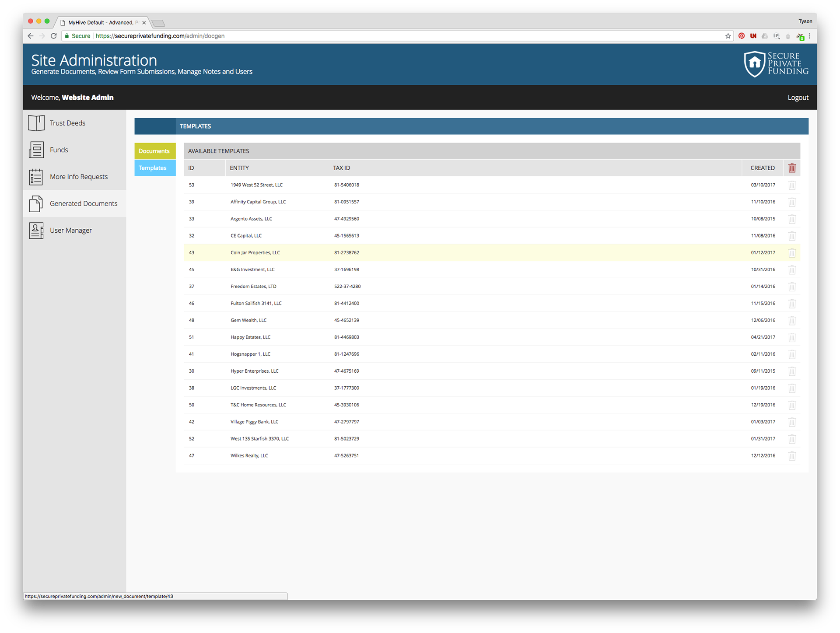Switch to the Documents tab
The image size is (840, 633).
(155, 151)
